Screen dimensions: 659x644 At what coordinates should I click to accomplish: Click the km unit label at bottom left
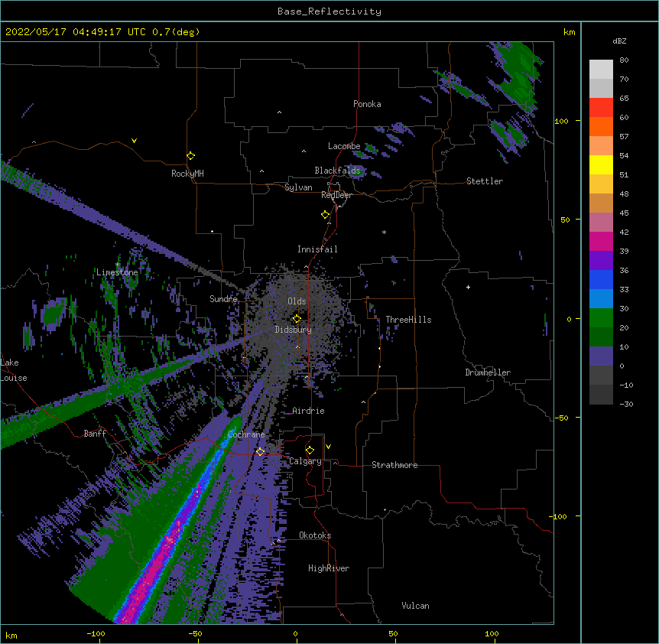pyautogui.click(x=11, y=635)
